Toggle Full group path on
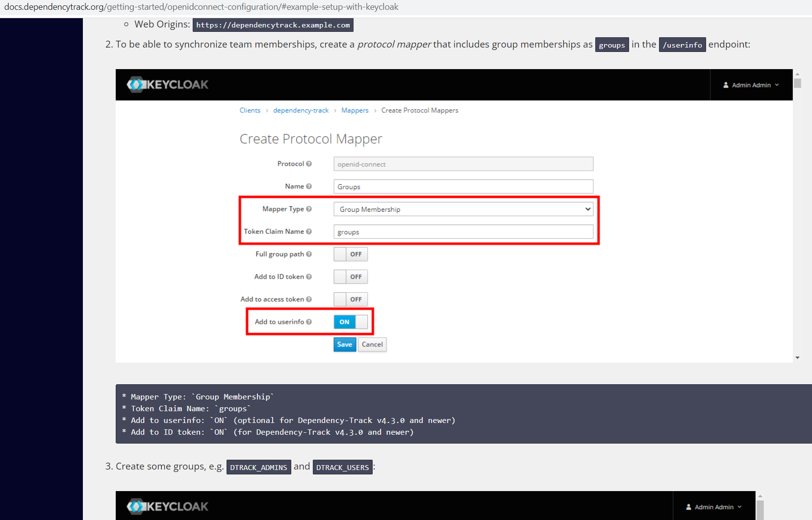The height and width of the screenshot is (520, 812). coord(350,254)
